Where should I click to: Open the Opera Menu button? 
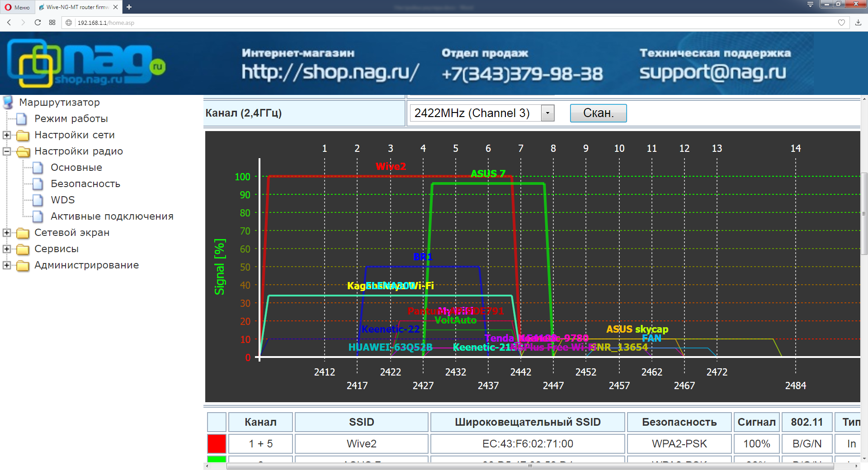[17, 7]
